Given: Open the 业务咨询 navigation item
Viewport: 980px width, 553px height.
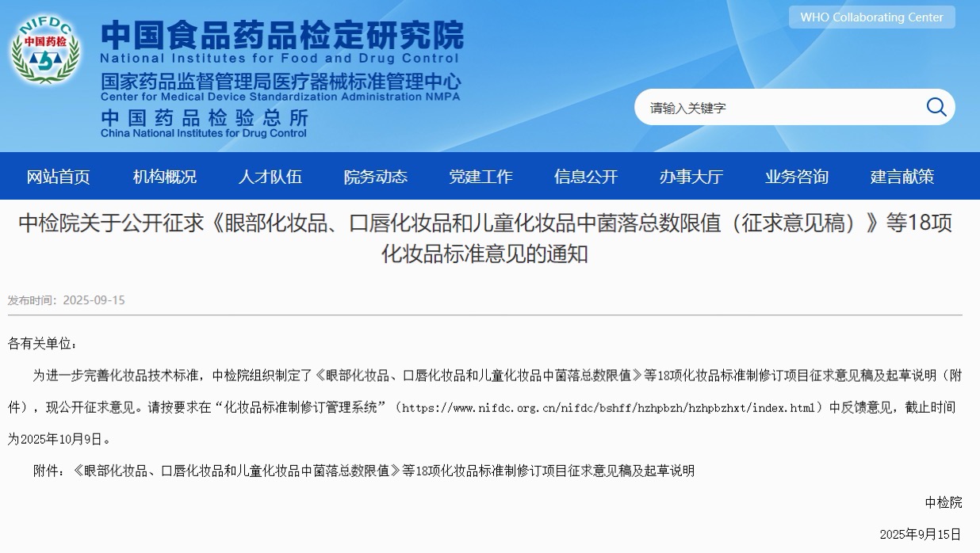Looking at the screenshot, I should point(796,177).
